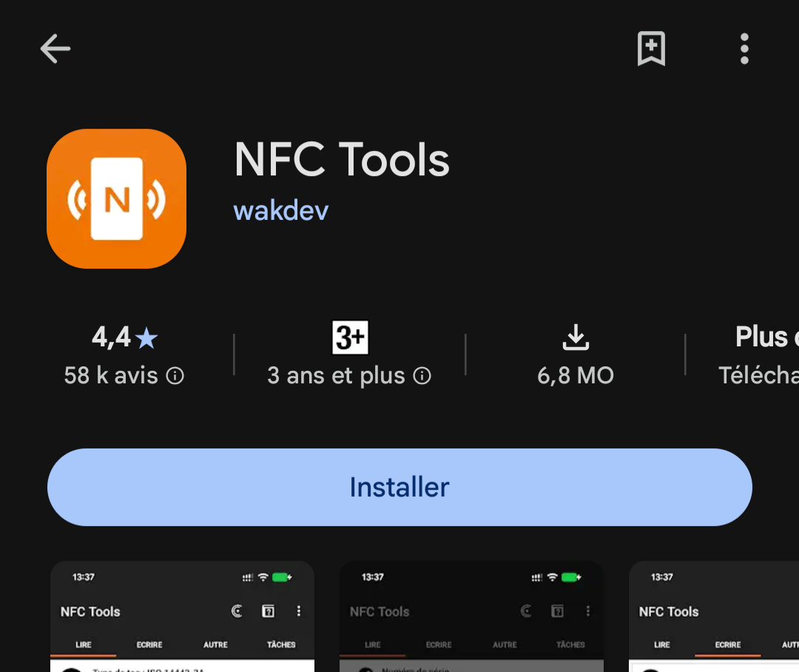Open info icon next to 58 k avis
The height and width of the screenshot is (672, 799).
coord(175,376)
